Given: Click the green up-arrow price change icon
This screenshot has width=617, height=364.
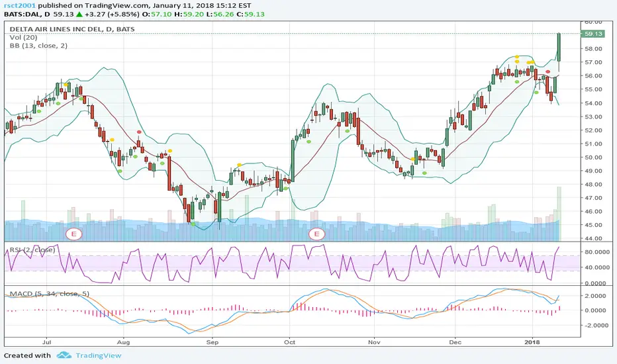Looking at the screenshot, I should 79,14.
